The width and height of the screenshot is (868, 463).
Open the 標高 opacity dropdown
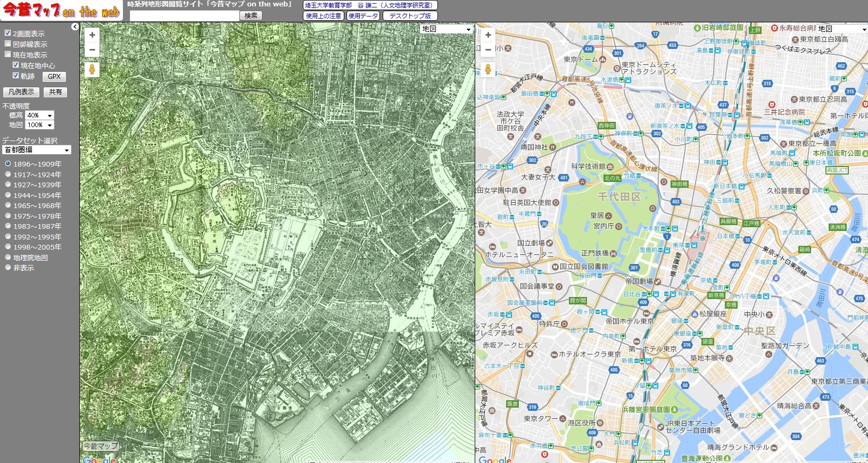[40, 115]
